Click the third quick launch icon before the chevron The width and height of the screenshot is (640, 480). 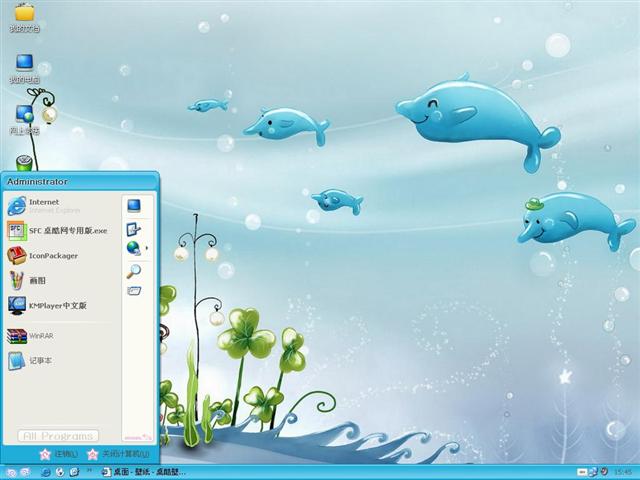(74, 472)
